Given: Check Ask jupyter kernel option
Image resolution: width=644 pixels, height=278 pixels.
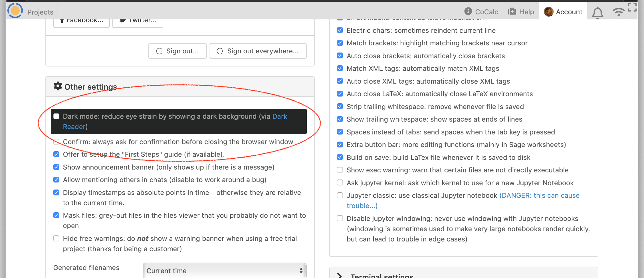Looking at the screenshot, I should tap(340, 183).
